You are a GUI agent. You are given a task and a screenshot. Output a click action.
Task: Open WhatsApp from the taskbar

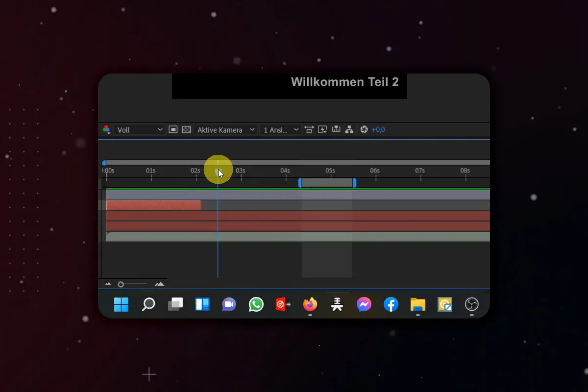point(256,305)
